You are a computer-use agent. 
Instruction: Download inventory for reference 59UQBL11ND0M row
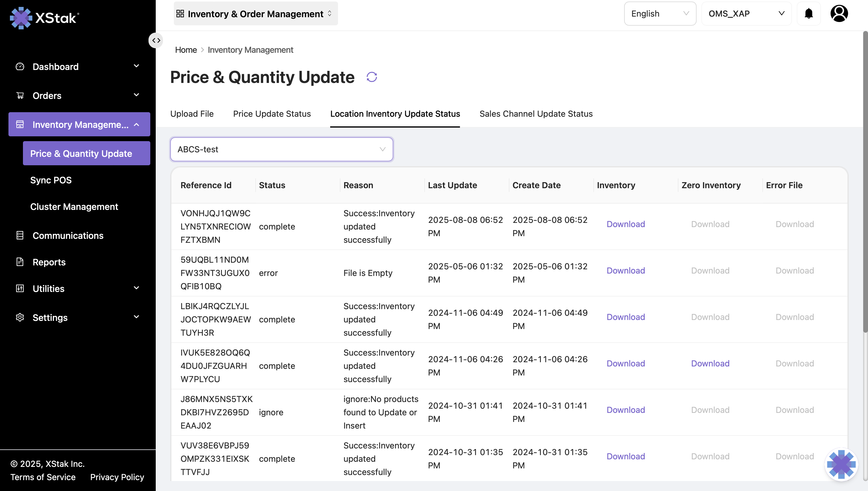(x=625, y=270)
